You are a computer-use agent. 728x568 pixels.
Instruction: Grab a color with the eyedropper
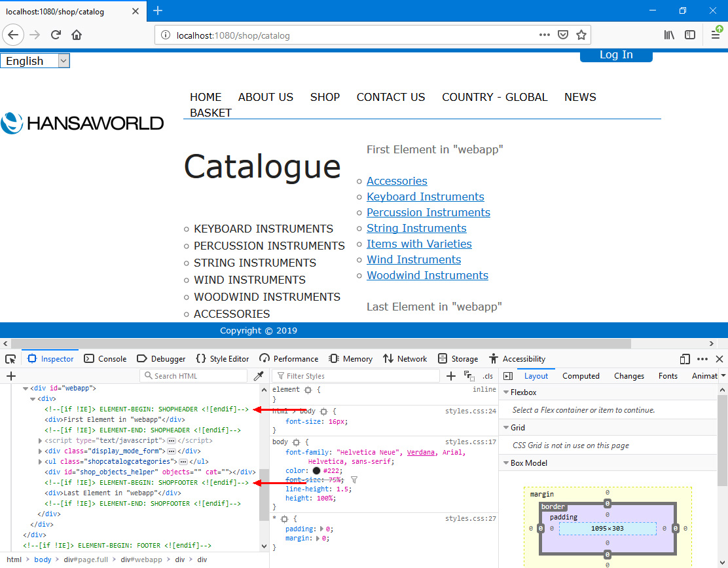[x=259, y=376]
